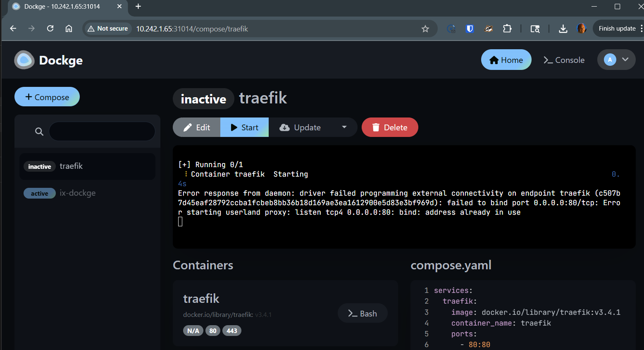Open Chrome menu three-dot icon

tap(641, 29)
